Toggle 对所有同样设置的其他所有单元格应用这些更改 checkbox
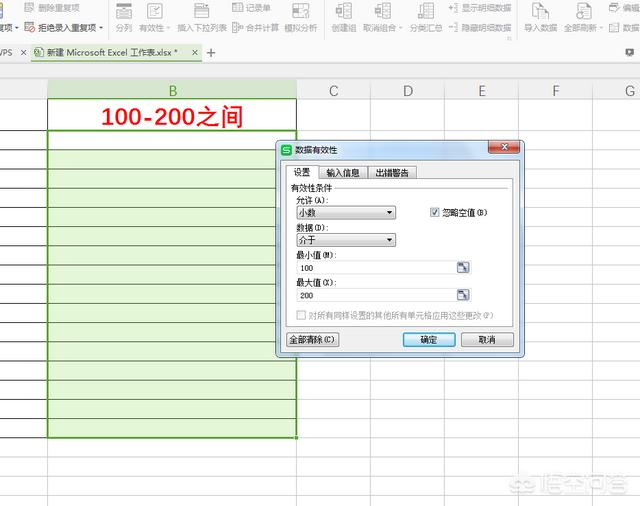The image size is (640, 506). pyautogui.click(x=301, y=315)
